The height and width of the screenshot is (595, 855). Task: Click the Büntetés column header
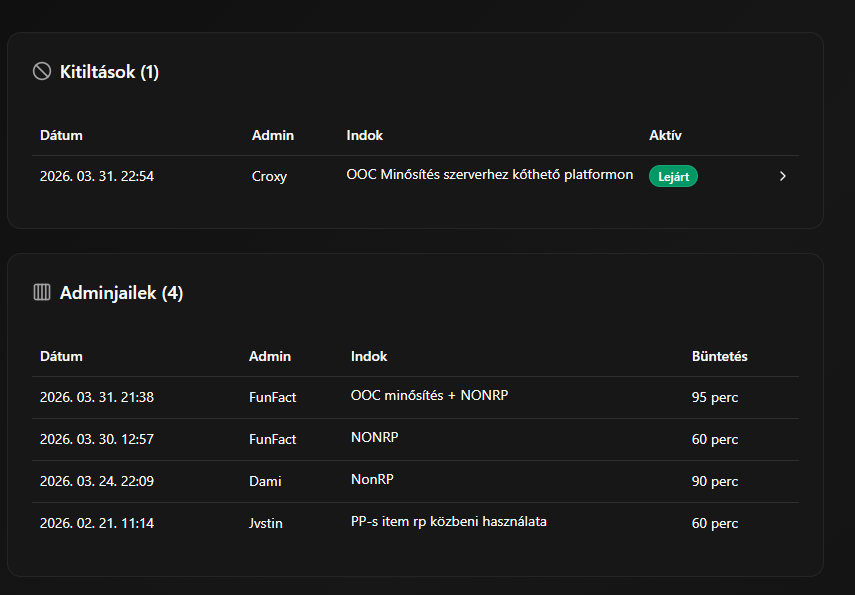(x=719, y=356)
